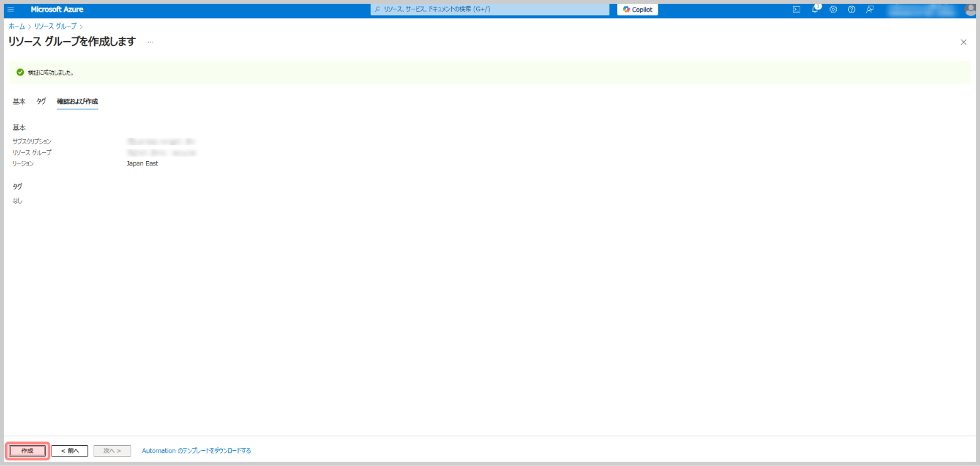Click the Microsoft Azure title

coord(57,9)
